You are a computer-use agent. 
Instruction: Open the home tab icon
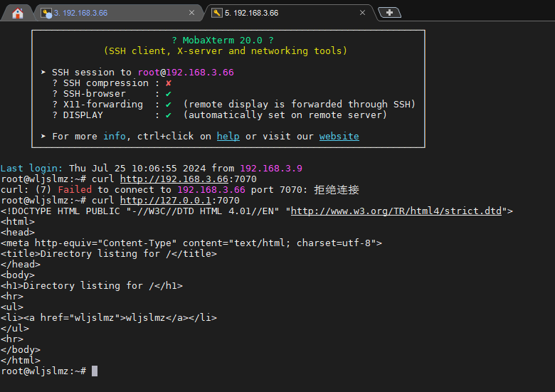click(x=17, y=13)
